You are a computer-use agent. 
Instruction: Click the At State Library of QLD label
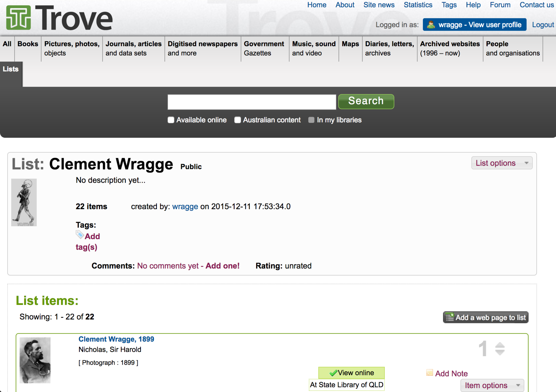pos(346,385)
